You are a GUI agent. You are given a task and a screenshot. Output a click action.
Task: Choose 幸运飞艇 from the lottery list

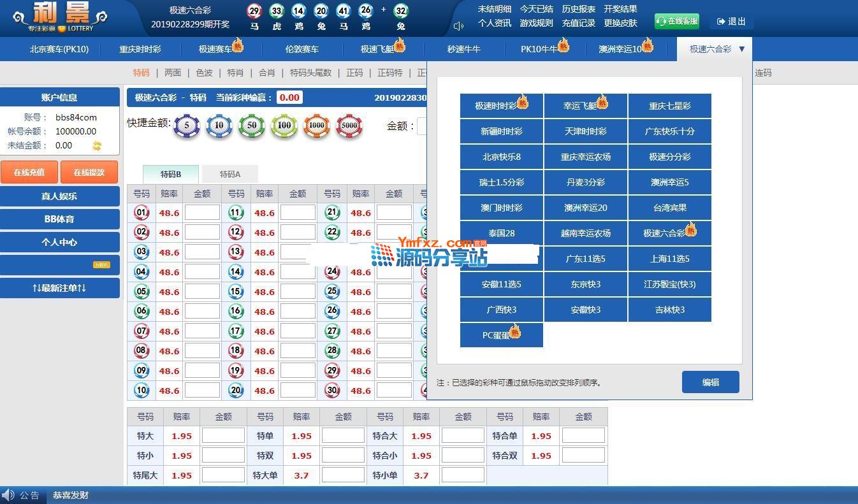[x=585, y=106]
